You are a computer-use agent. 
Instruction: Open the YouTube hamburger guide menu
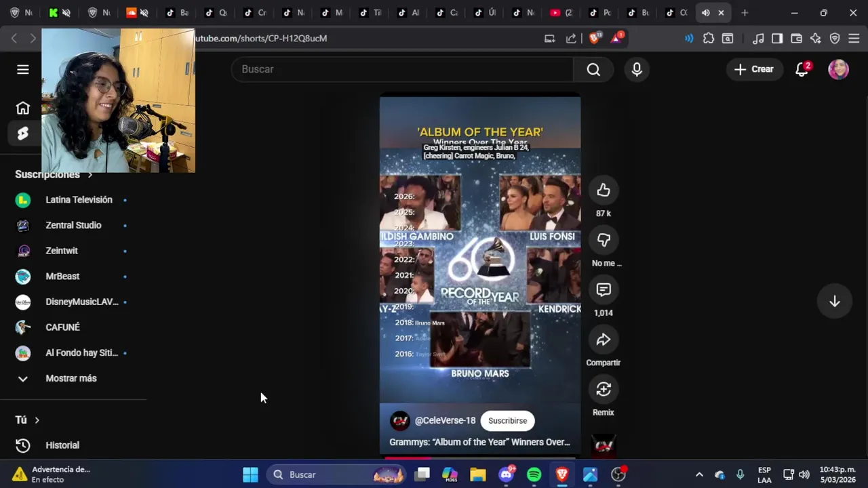23,69
